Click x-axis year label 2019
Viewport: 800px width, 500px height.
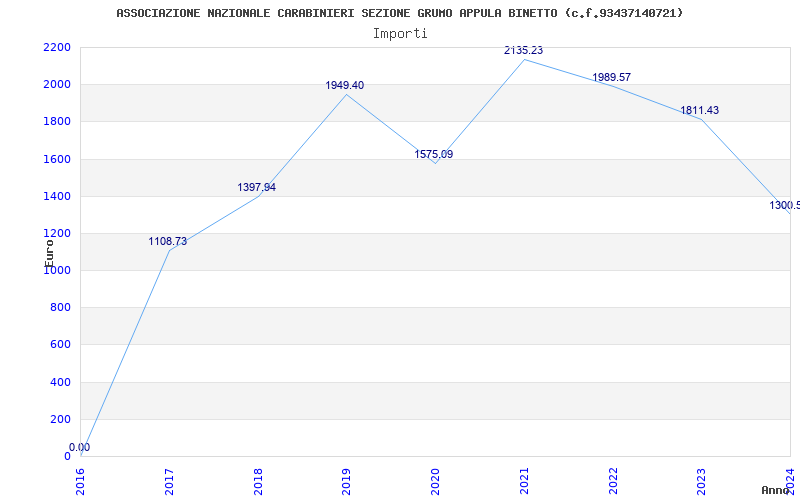tap(347, 481)
